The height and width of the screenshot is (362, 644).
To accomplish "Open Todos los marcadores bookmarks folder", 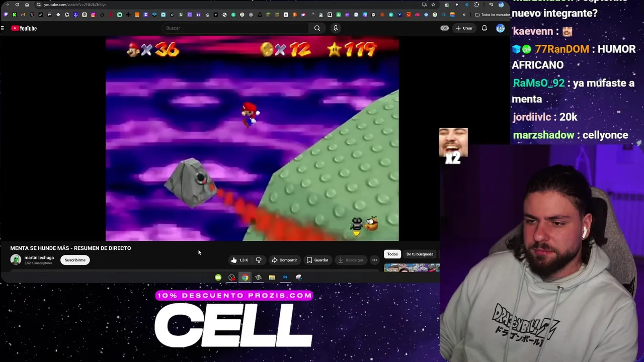I will 492,15.
